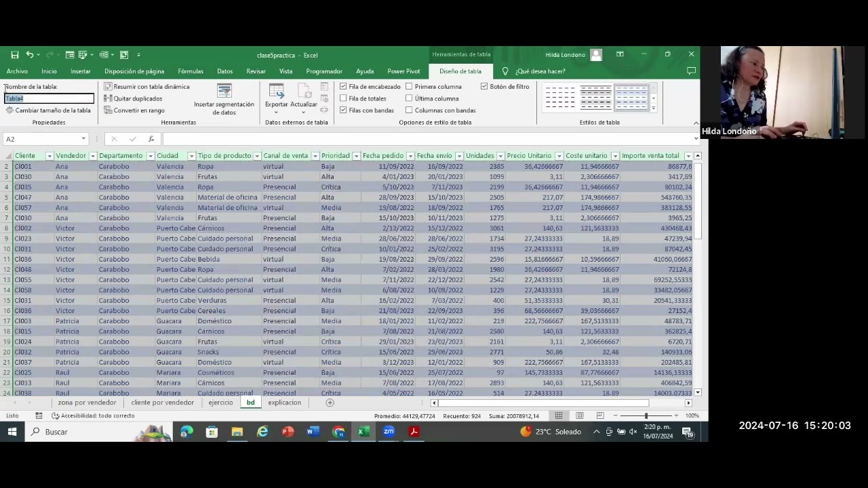Click the macro recording icon in status bar

click(x=39, y=415)
